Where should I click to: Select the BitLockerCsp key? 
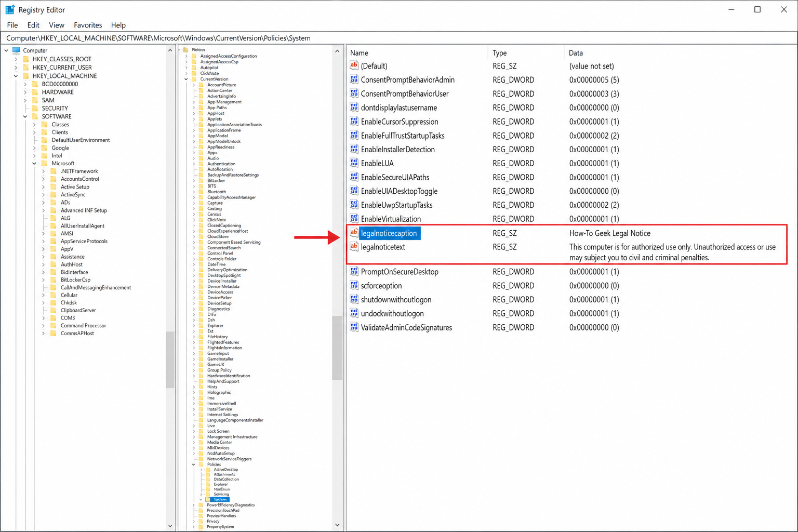(75, 280)
